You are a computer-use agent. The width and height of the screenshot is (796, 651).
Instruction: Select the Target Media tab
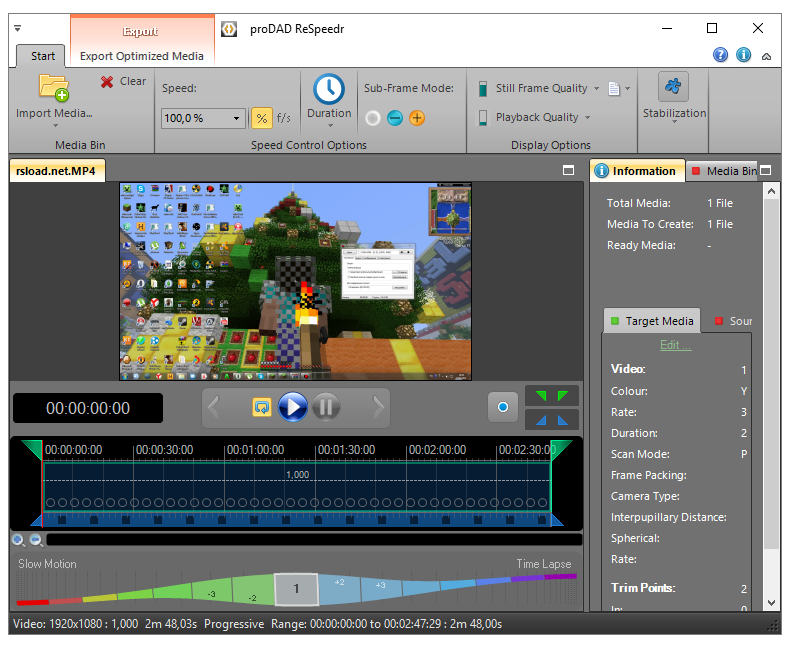click(652, 321)
